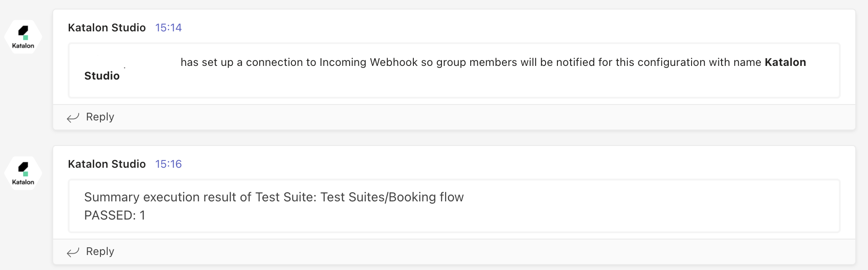Click the reply arrow icon under the summary message

[x=73, y=251]
